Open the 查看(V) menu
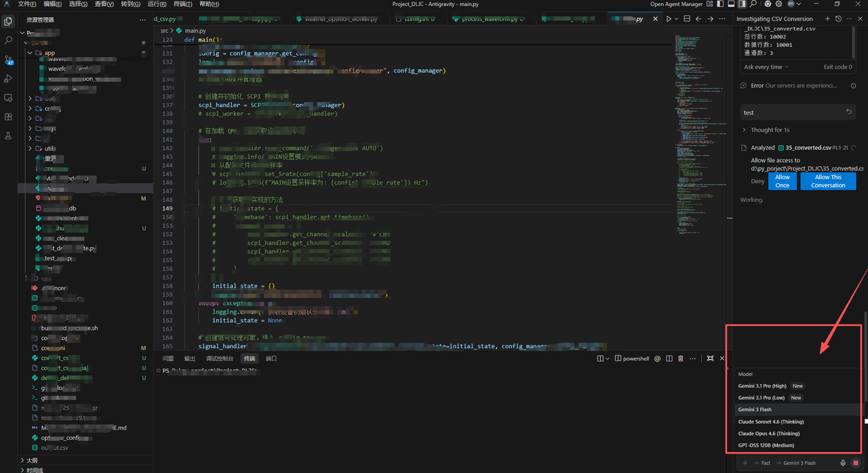The width and height of the screenshot is (868, 473). (104, 4)
